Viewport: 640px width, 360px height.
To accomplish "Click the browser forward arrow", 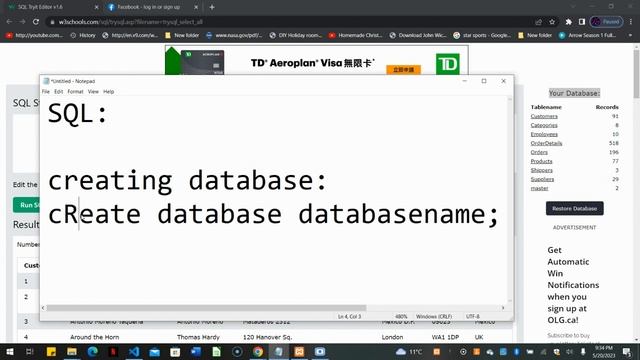I will [x=22, y=22].
